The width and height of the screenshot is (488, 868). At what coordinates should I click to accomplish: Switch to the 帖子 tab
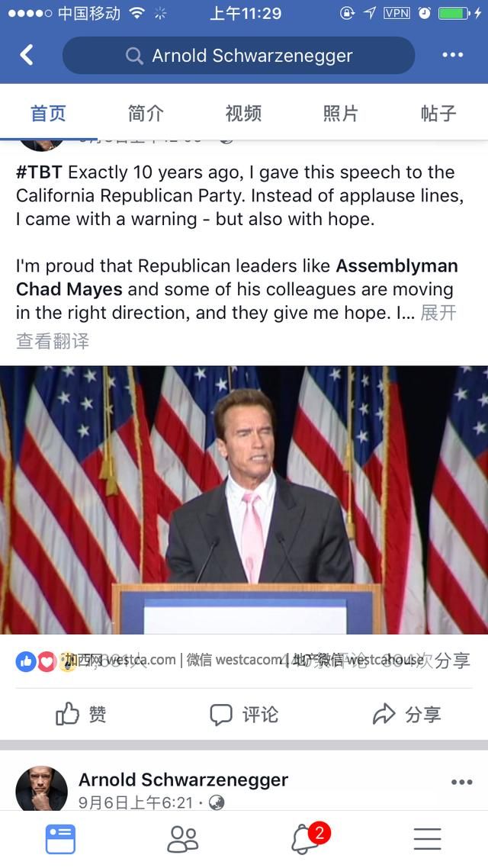click(438, 114)
